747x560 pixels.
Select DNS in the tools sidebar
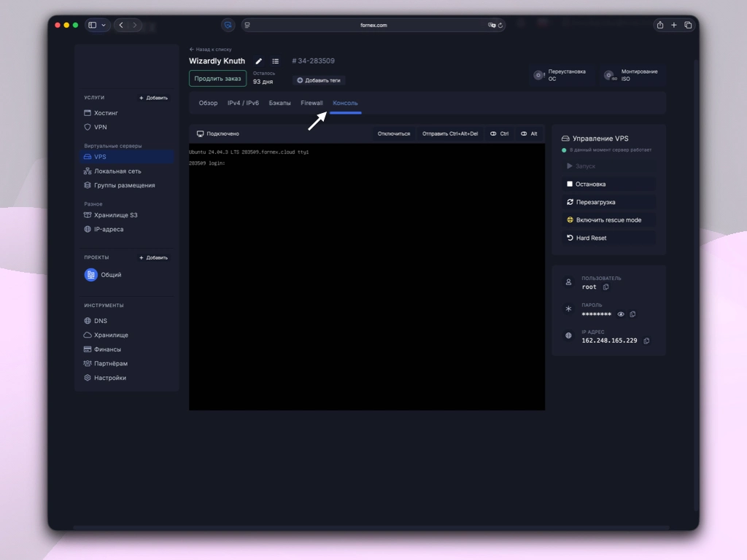[101, 321]
